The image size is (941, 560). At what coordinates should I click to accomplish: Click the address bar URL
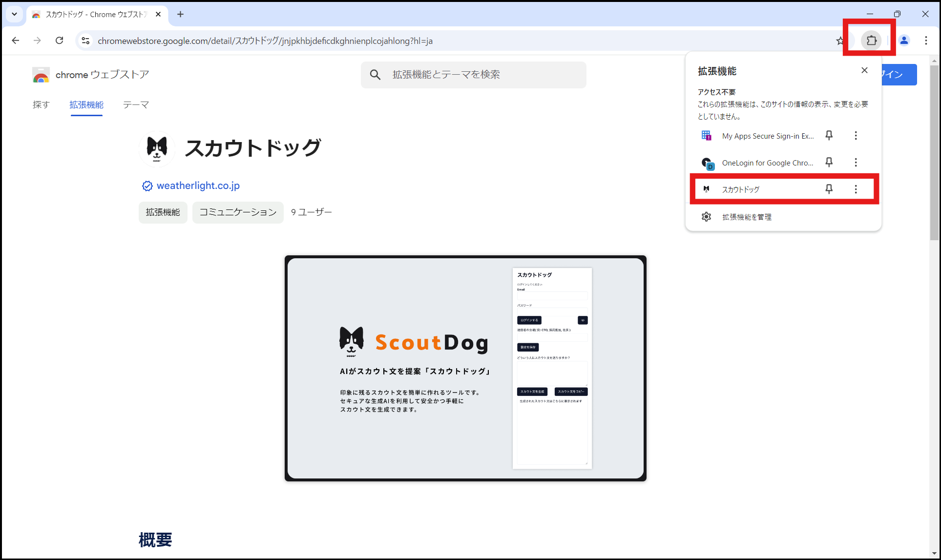click(265, 41)
